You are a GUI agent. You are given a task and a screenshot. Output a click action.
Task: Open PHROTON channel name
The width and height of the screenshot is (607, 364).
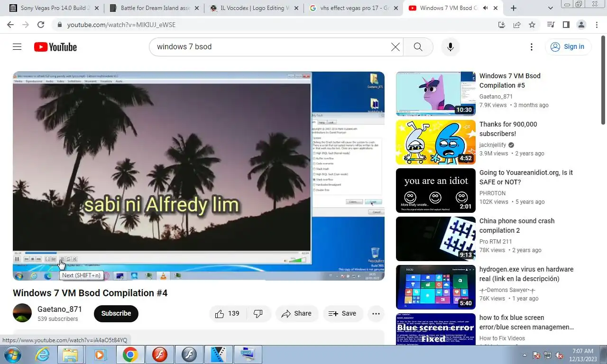492,193
